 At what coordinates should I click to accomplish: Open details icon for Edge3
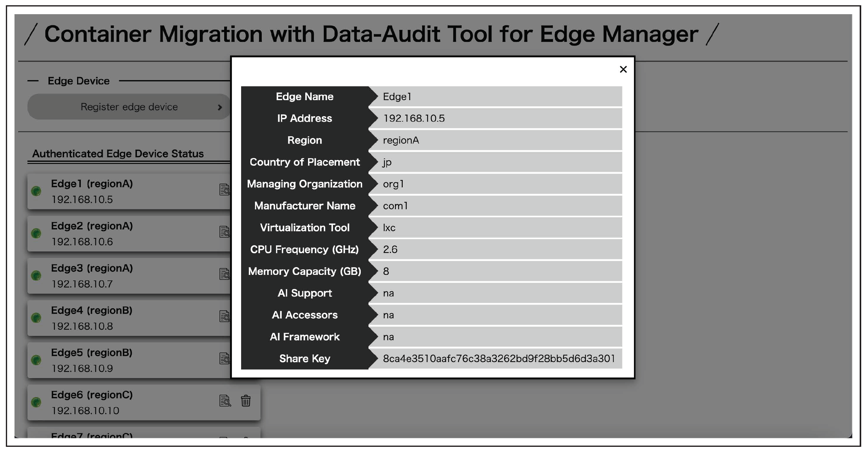pyautogui.click(x=224, y=274)
